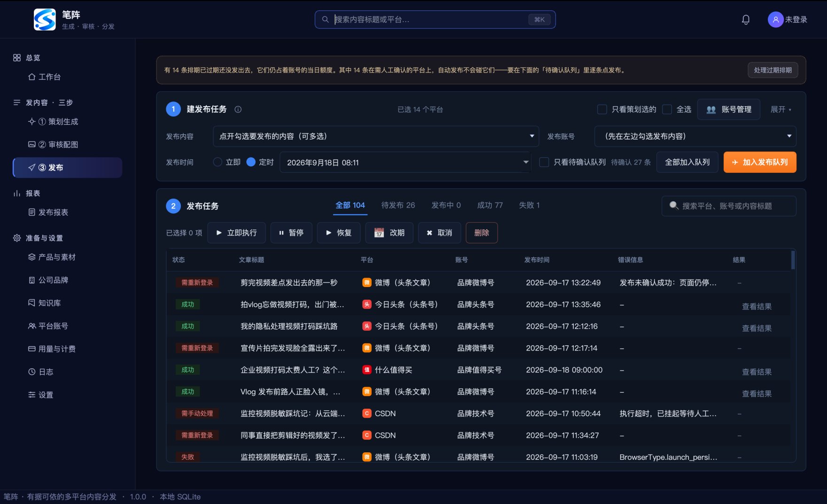
Task: Focus the 搜索平台、账号或内容标题 field
Action: pyautogui.click(x=729, y=206)
